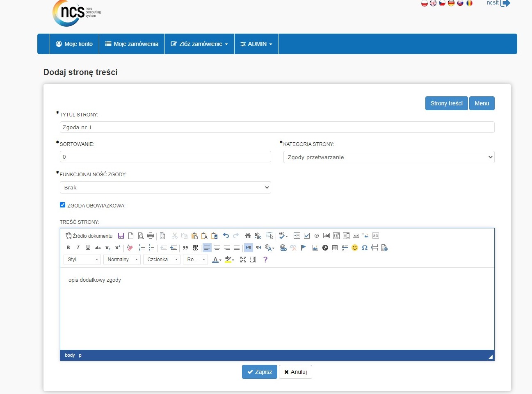Insert a smiley emoticon

(355, 248)
